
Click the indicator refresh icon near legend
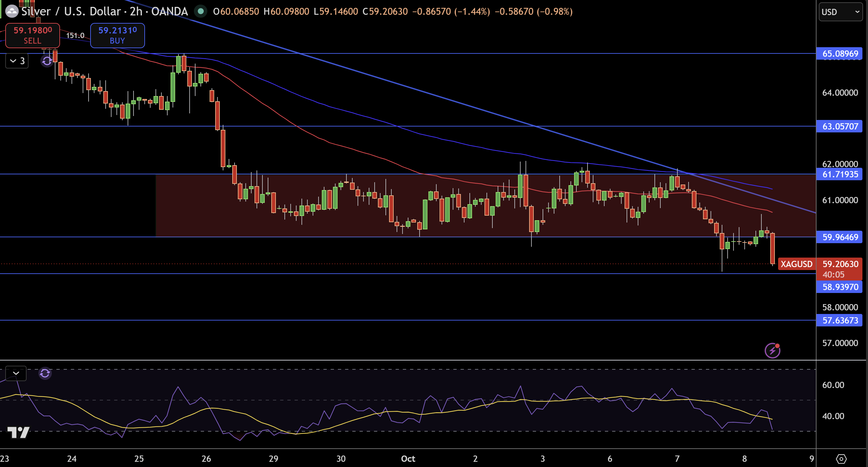coord(47,61)
